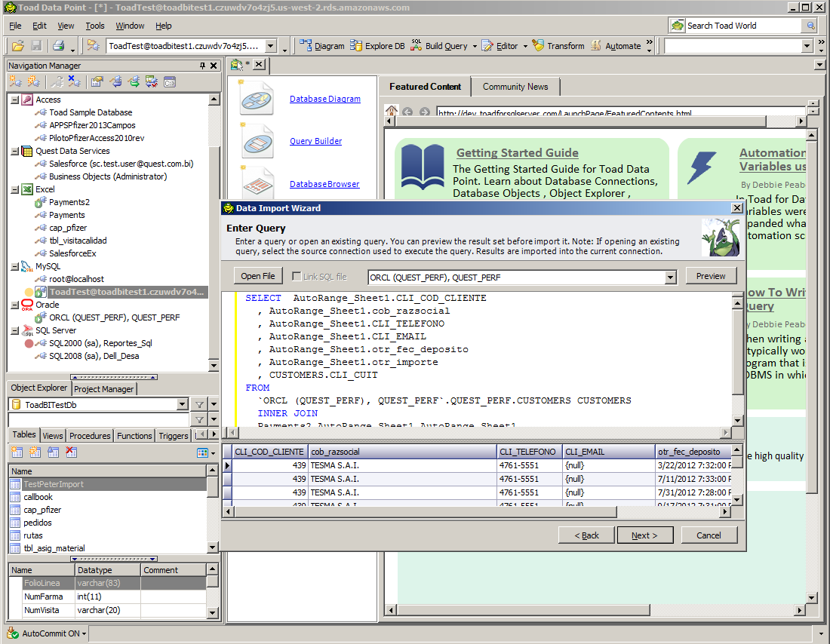This screenshot has height=644, width=830.
Task: Click the AutoCommit ON status bar icon
Action: [13, 633]
